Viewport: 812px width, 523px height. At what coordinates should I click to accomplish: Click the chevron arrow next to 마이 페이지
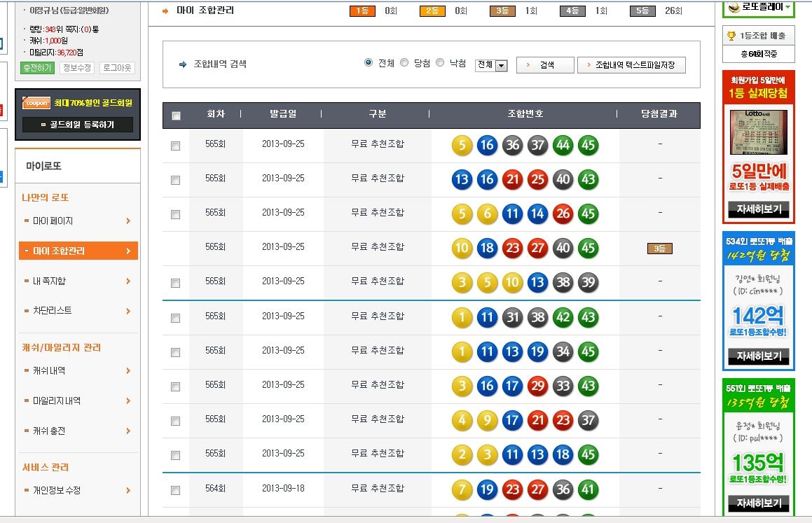pyautogui.click(x=128, y=221)
